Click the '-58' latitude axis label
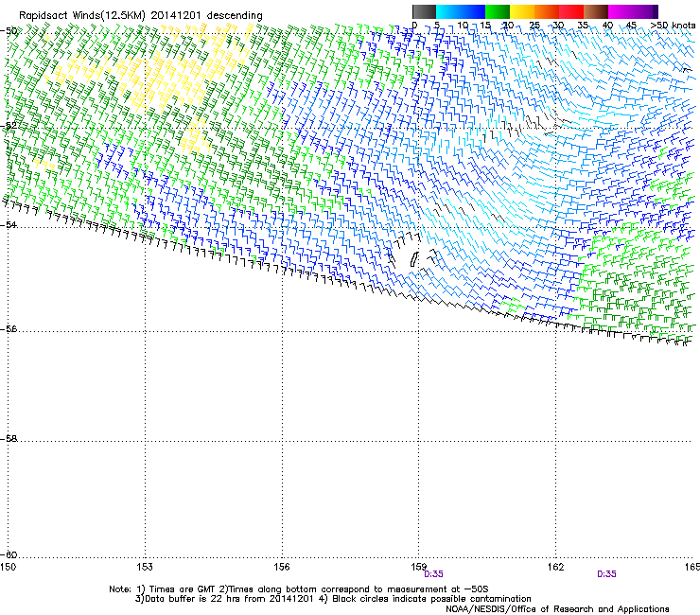The image size is (700, 615). click(x=9, y=439)
